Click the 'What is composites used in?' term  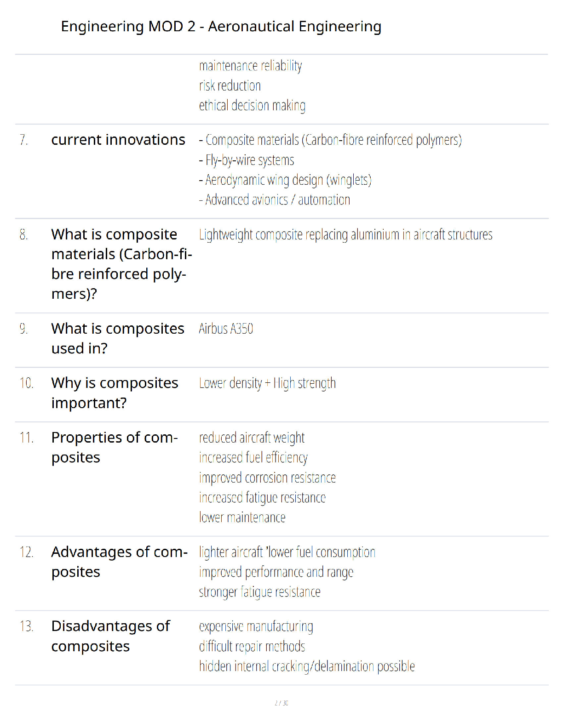coord(118,339)
